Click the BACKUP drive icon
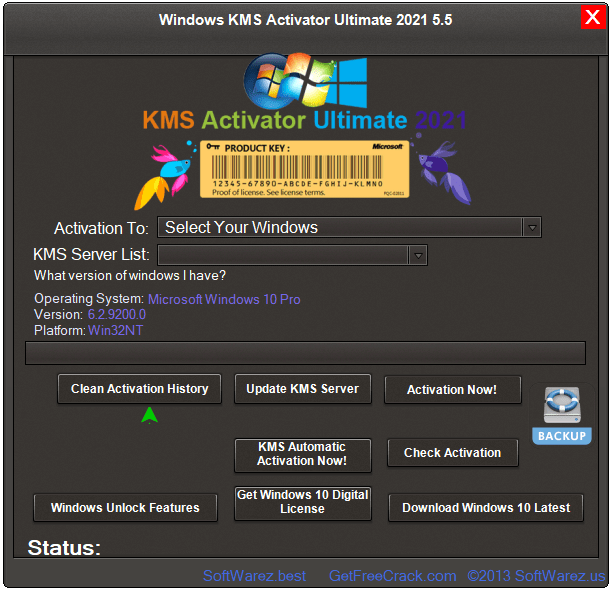The height and width of the screenshot is (590, 612). [562, 415]
